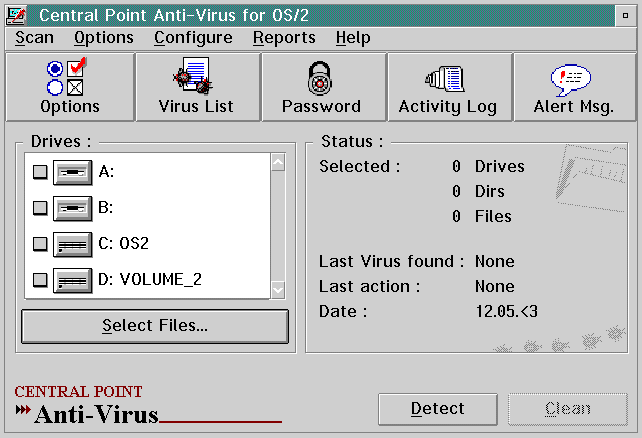
Task: Click the Clean button
Action: pos(568,409)
